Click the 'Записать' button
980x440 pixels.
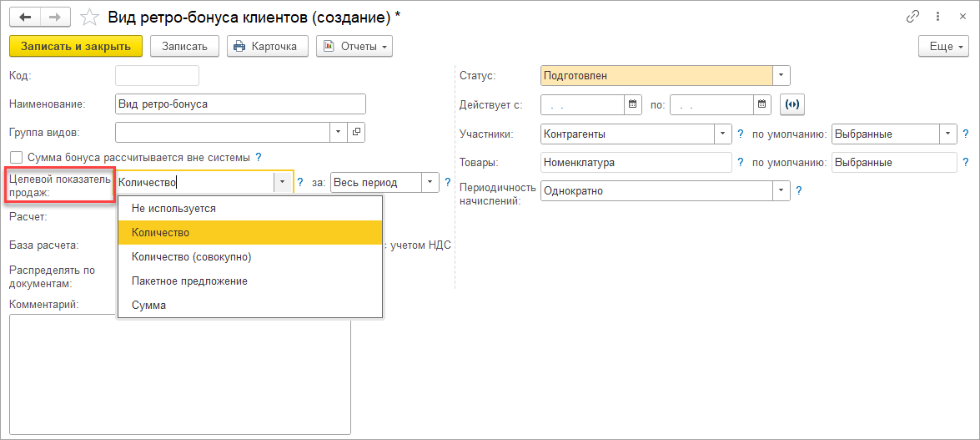pos(184,47)
